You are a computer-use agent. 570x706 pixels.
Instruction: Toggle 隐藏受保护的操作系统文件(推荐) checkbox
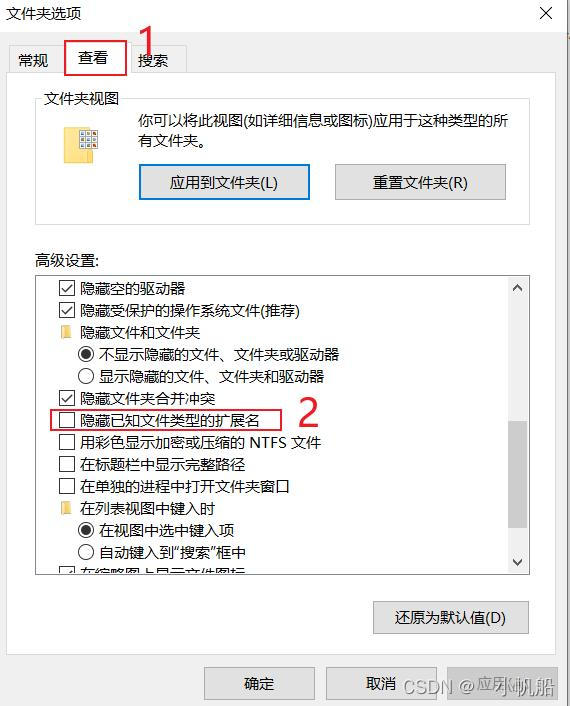[67, 310]
